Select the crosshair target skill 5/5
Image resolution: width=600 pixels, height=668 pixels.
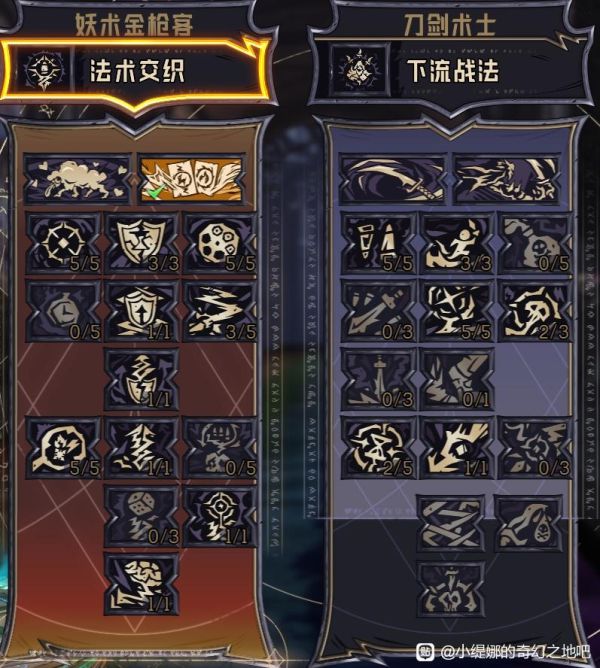pos(63,244)
